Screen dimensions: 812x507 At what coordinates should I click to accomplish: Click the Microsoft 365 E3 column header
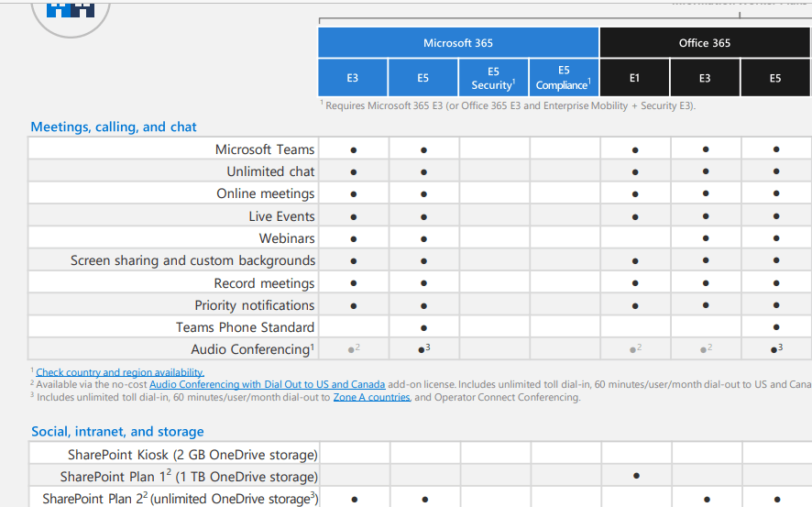(353, 78)
